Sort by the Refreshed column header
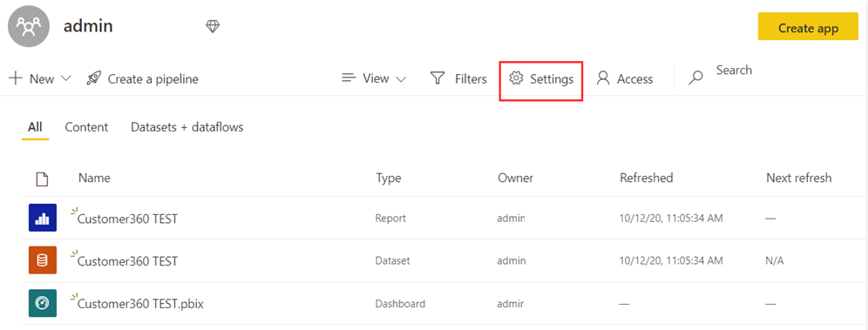Viewport: 868px width, 330px height. click(x=647, y=178)
